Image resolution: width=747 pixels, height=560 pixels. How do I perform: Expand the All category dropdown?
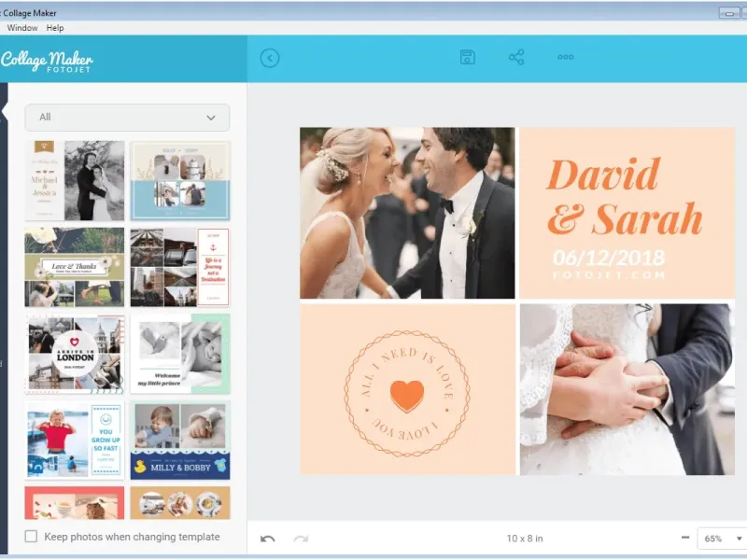(x=127, y=118)
